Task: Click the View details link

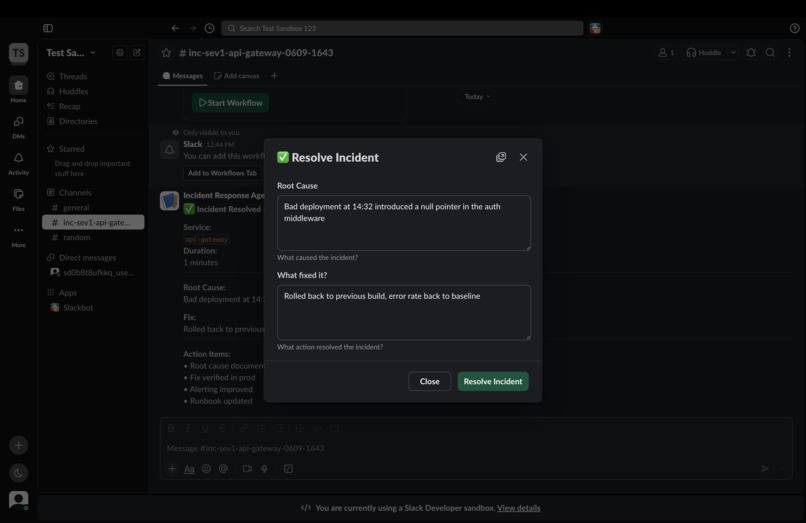Action: [518, 508]
